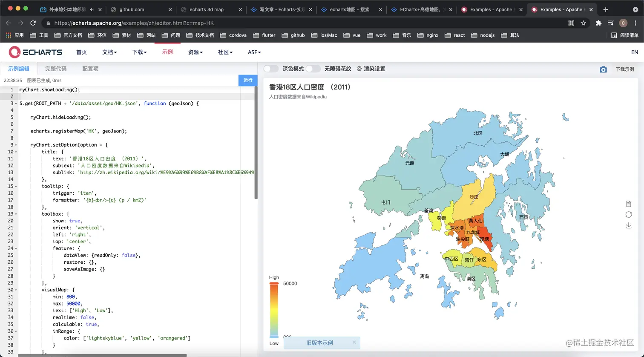Image resolution: width=644 pixels, height=357 pixels.
Task: Click the 观塘 region on map
Action: tap(484, 239)
